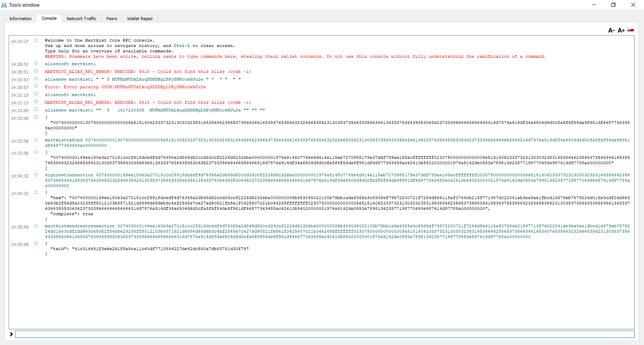Click the arrow icon beside 14:23:37 welcome message
The width and height of the screenshot is (644, 345).
[x=37, y=41]
